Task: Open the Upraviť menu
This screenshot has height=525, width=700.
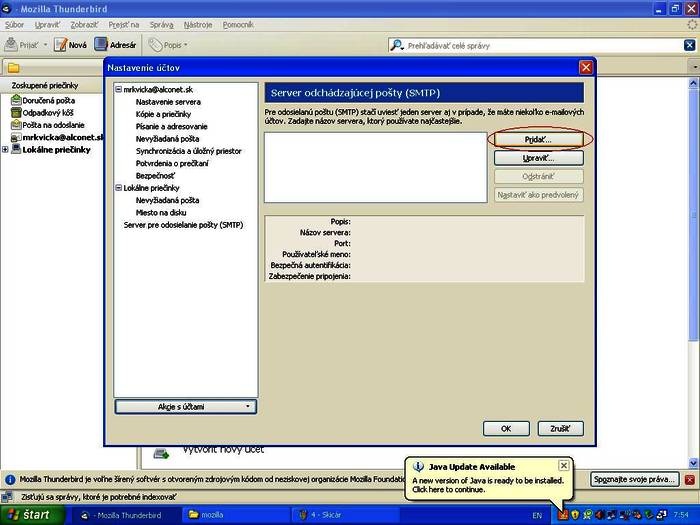Action: [x=47, y=25]
